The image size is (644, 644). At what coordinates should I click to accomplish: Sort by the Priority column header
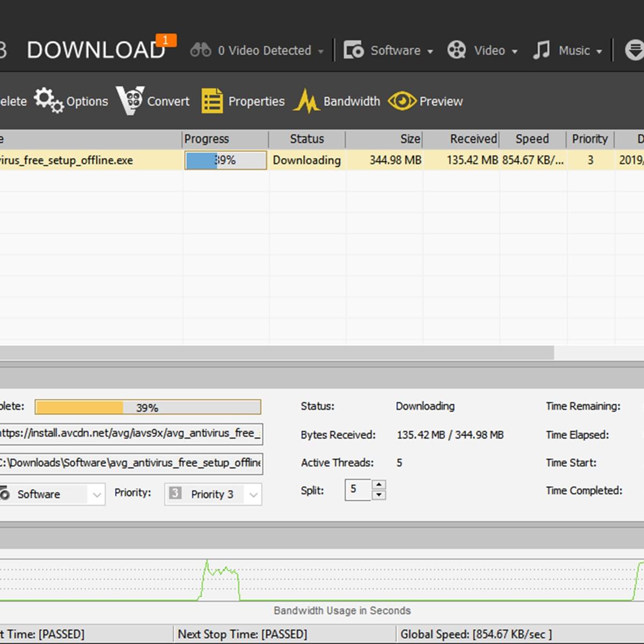pyautogui.click(x=590, y=139)
